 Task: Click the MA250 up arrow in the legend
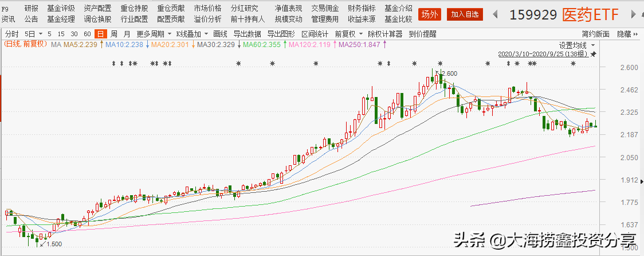tap(384, 44)
